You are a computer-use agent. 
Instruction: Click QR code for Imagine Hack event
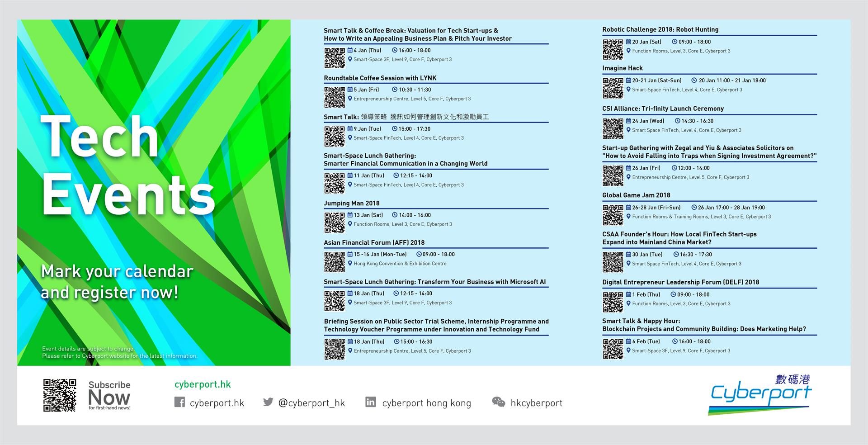(x=613, y=88)
